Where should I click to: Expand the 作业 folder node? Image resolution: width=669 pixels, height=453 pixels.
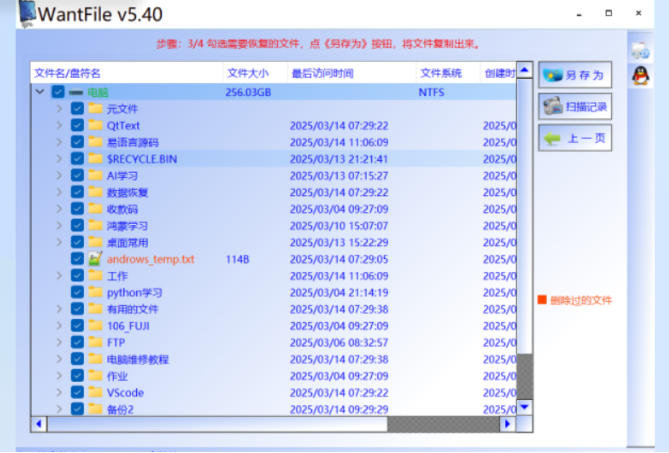coord(59,375)
